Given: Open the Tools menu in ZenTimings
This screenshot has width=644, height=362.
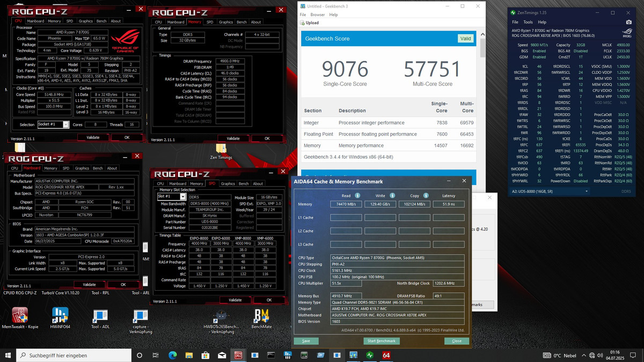Looking at the screenshot, I should pos(529,22).
